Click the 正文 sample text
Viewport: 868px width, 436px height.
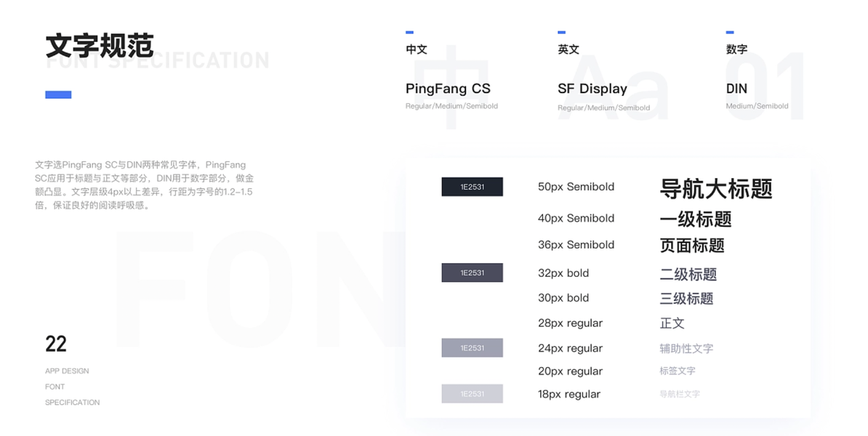[672, 323]
